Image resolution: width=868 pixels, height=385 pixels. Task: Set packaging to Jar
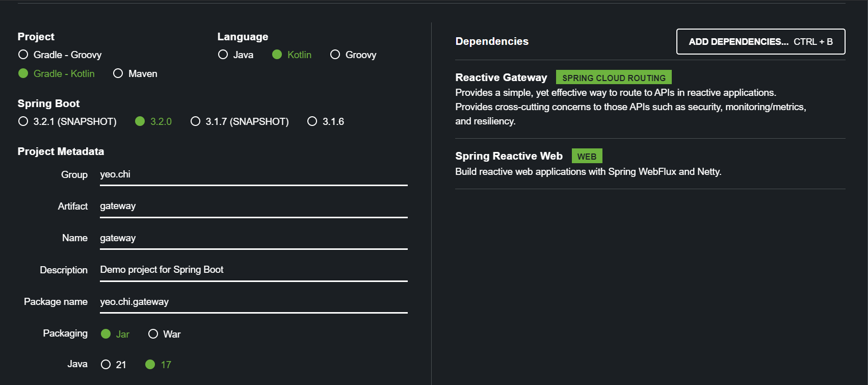(x=115, y=334)
